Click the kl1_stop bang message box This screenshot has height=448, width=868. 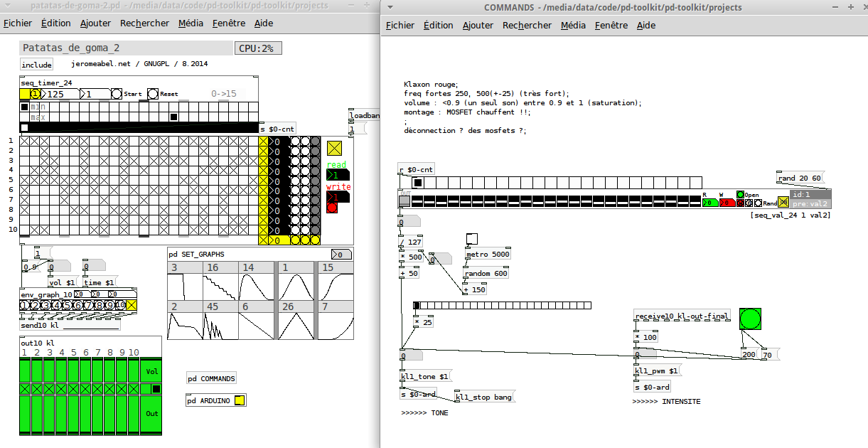coord(484,397)
